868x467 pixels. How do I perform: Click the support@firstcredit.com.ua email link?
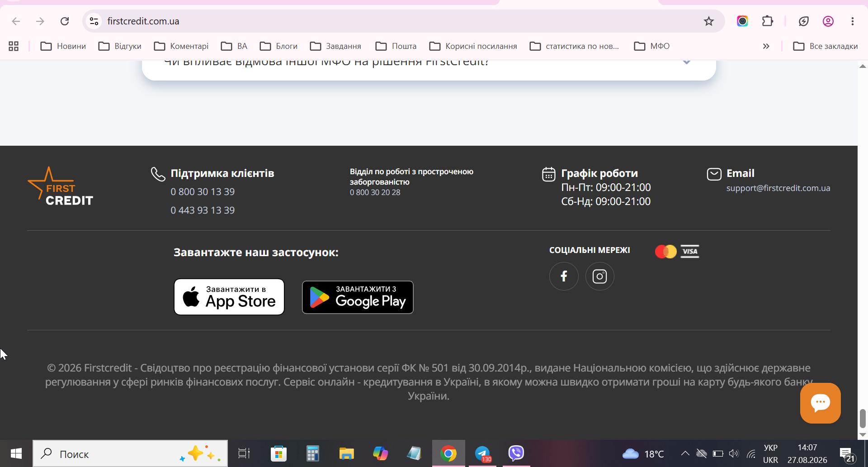tap(778, 188)
